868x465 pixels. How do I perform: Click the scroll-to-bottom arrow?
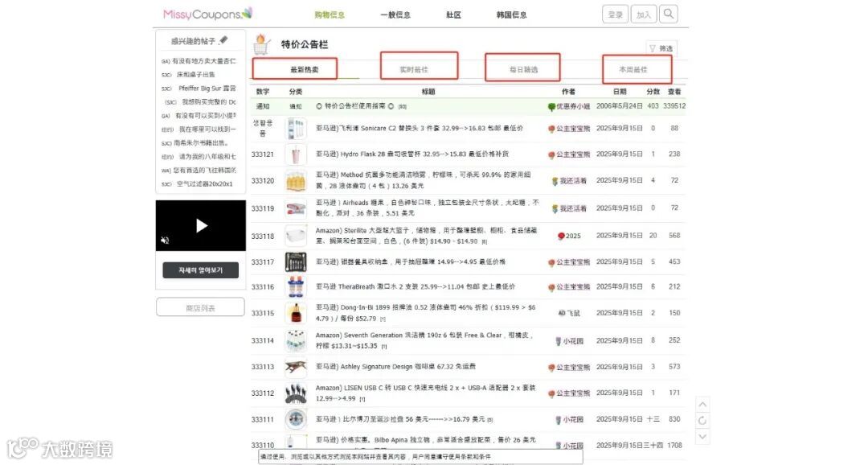pyautogui.click(x=702, y=437)
